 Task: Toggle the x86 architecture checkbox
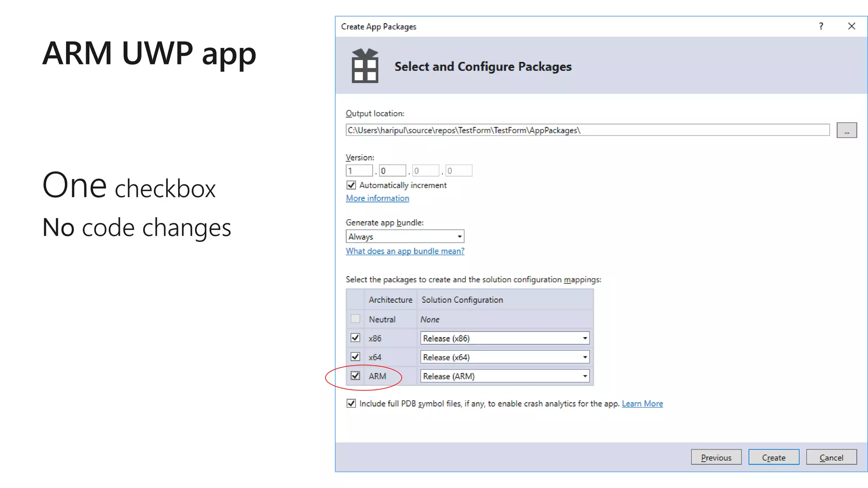click(355, 338)
